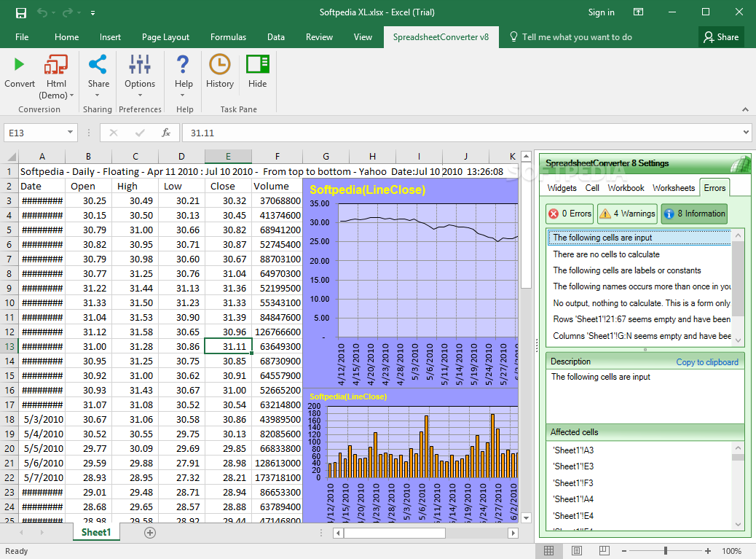Click the Hide task pane icon
This screenshot has height=559, width=756.
(x=258, y=64)
